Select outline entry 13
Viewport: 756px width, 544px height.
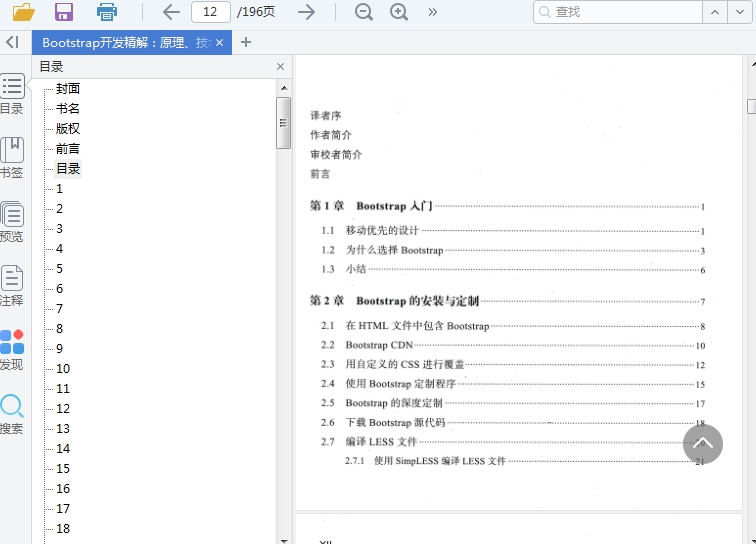pyautogui.click(x=63, y=429)
